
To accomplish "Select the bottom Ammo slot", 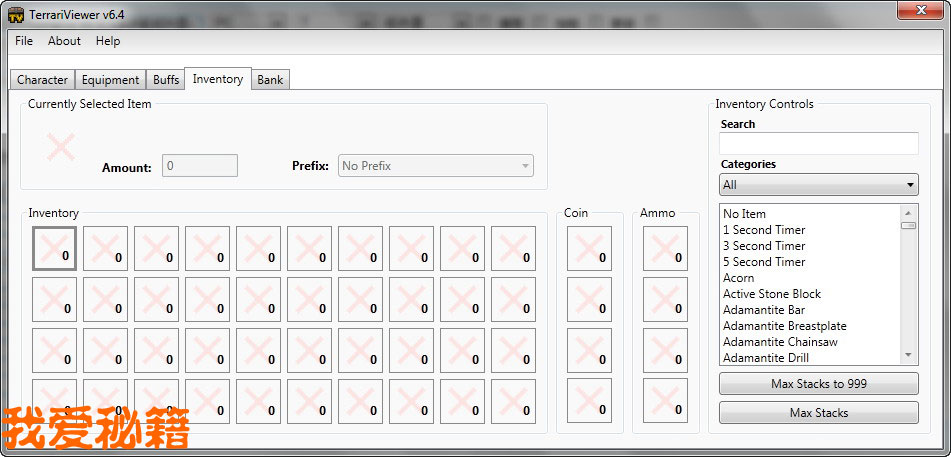I will [x=665, y=401].
